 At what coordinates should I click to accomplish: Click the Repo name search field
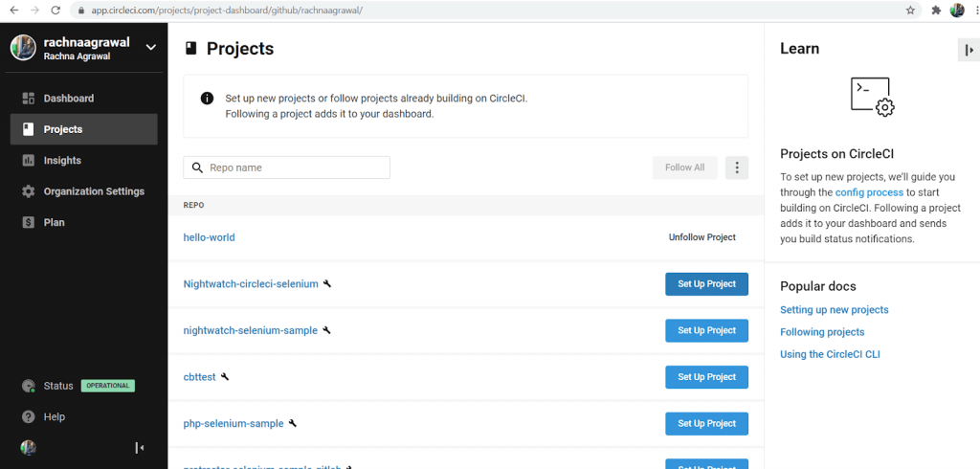286,167
